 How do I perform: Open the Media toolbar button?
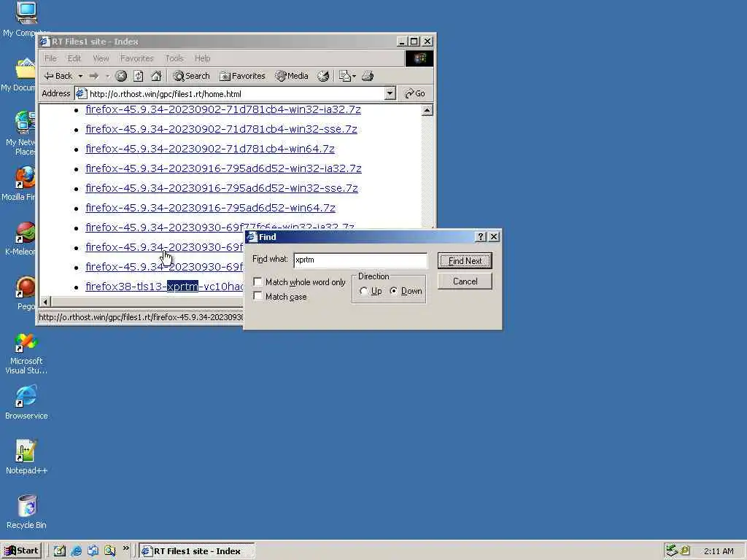(292, 76)
